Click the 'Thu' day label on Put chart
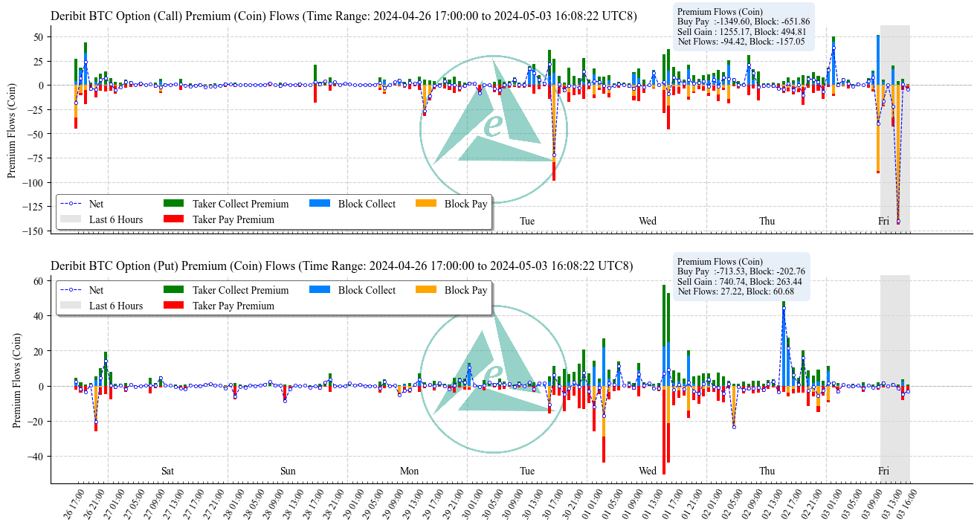The width and height of the screenshot is (980, 528). click(767, 471)
